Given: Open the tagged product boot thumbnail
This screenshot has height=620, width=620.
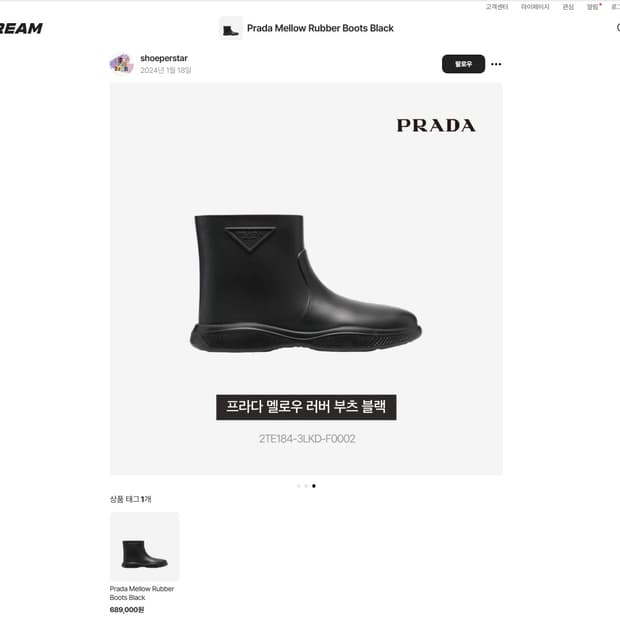Looking at the screenshot, I should (144, 546).
